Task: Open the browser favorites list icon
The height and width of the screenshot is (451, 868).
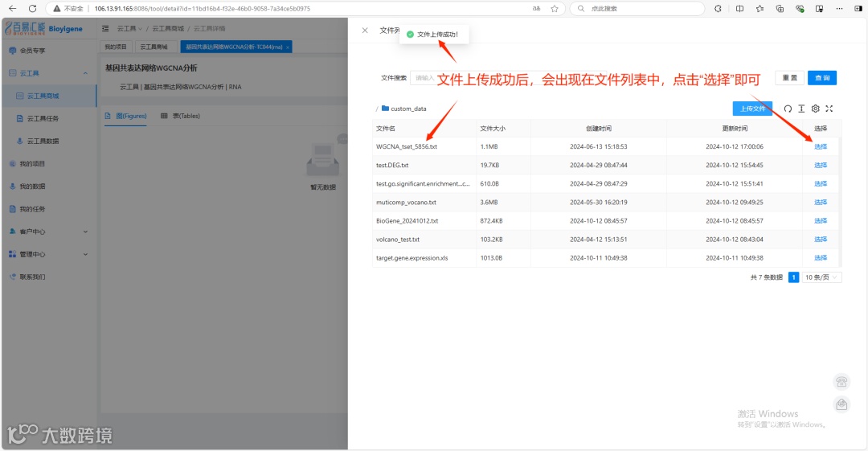Action: (x=759, y=8)
